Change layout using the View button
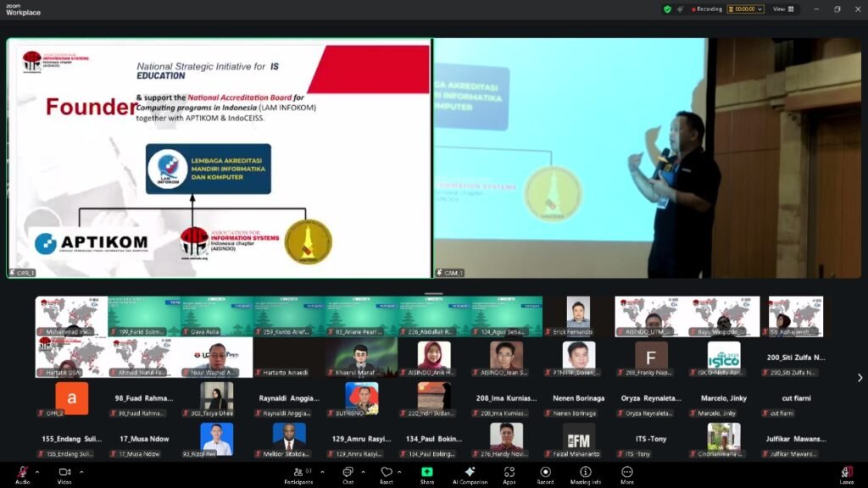868x488 pixels. click(x=783, y=8)
